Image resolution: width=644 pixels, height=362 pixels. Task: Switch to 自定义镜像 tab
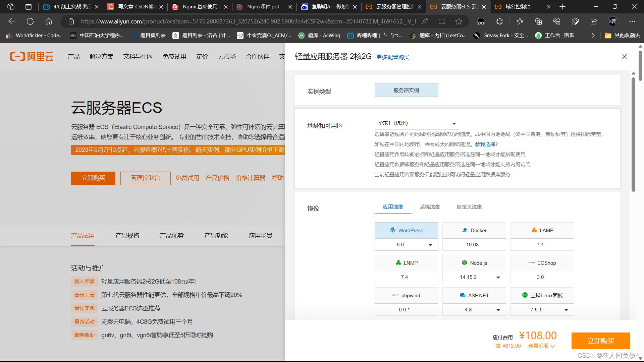tap(469, 207)
